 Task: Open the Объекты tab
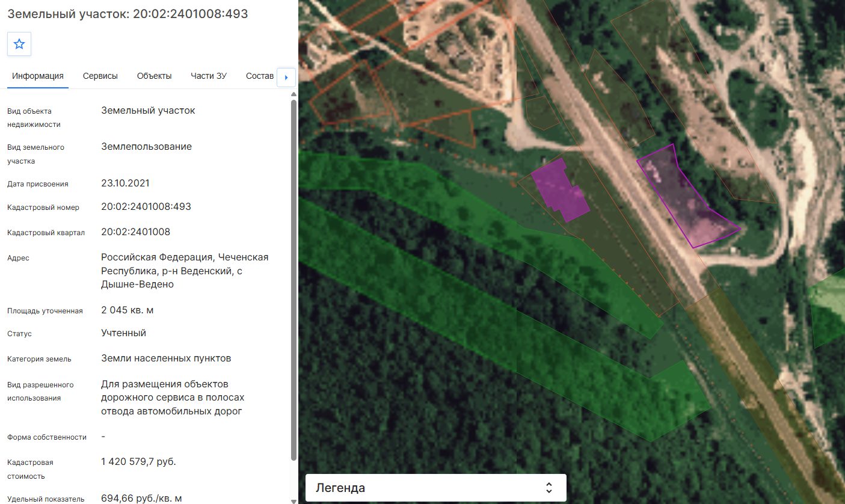coord(155,76)
